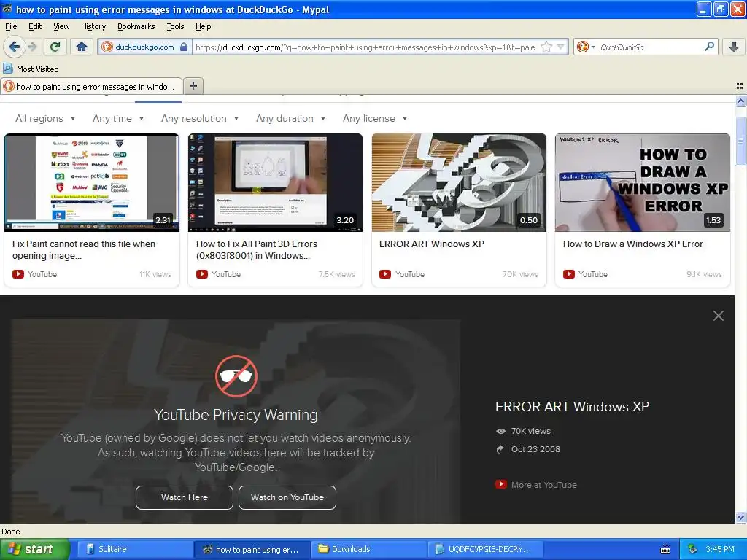Open the Tools menu
Screen dimensions: 747x560
point(175,26)
